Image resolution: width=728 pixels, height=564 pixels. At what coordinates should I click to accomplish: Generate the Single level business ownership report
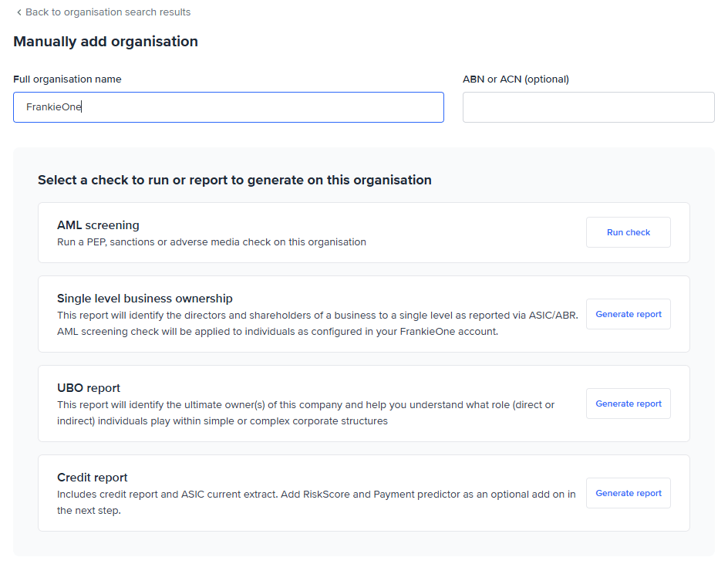tap(628, 314)
